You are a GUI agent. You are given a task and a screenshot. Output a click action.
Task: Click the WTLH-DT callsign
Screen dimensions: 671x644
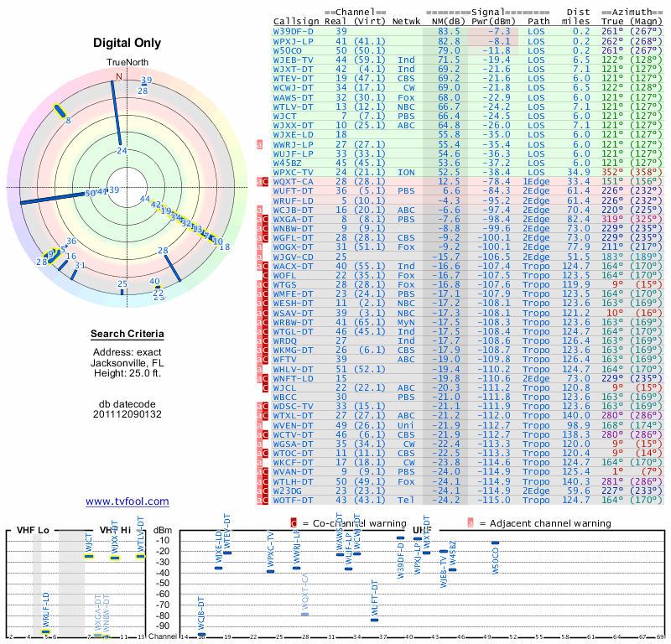coord(293,482)
